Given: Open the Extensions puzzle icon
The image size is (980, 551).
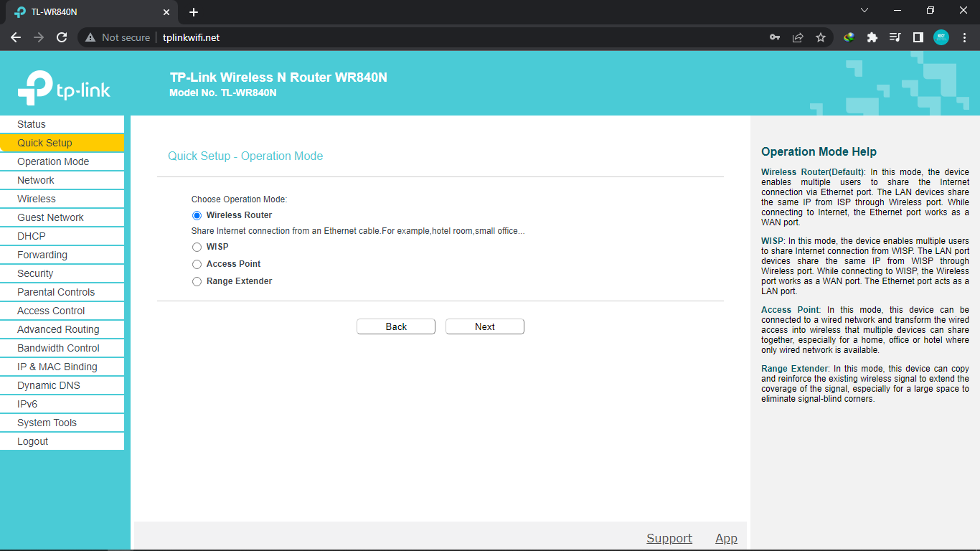Looking at the screenshot, I should pos(872,37).
